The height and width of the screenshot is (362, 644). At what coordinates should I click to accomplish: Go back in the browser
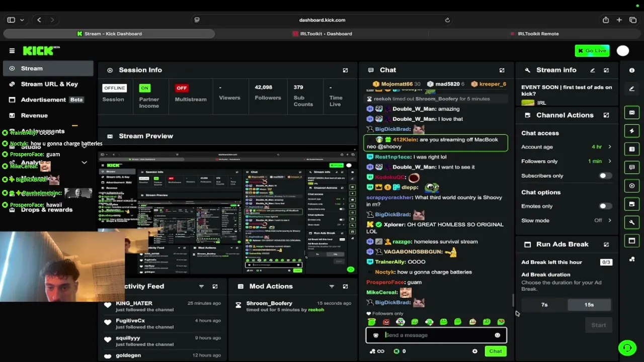tap(39, 20)
